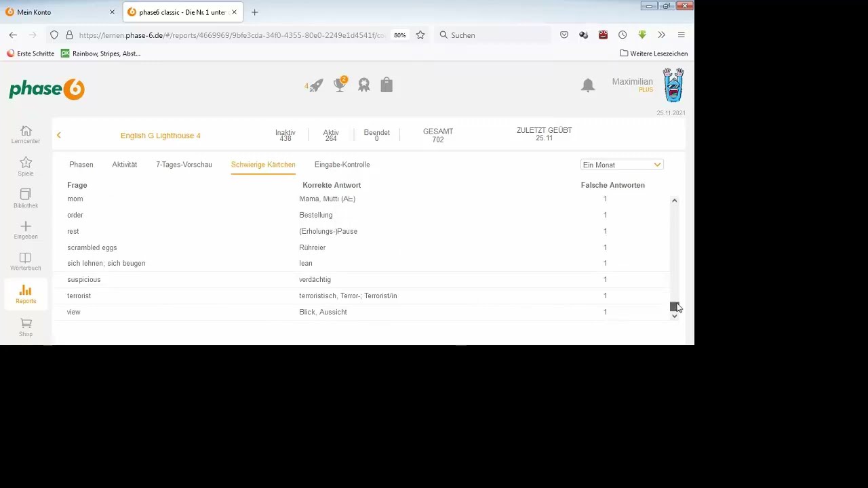
Task: Open Weitere Lesezeichen folder
Action: tap(654, 54)
